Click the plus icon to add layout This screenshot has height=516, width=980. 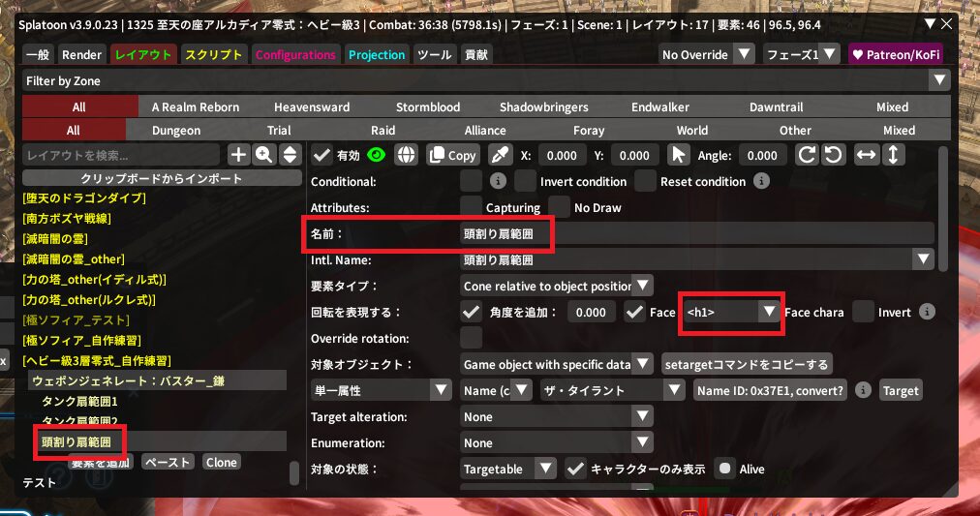click(x=238, y=155)
